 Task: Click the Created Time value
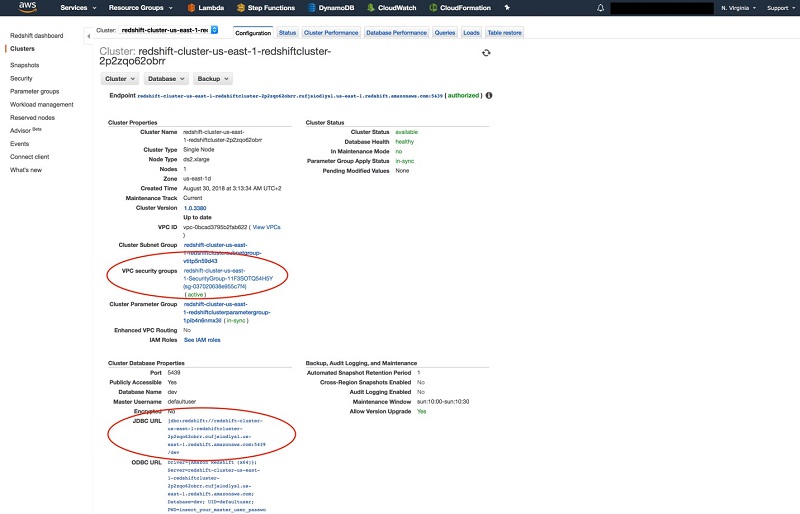click(x=232, y=188)
